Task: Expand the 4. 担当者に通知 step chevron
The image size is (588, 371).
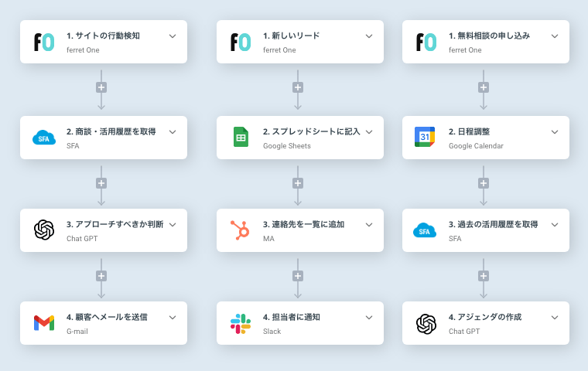Action: [369, 318]
